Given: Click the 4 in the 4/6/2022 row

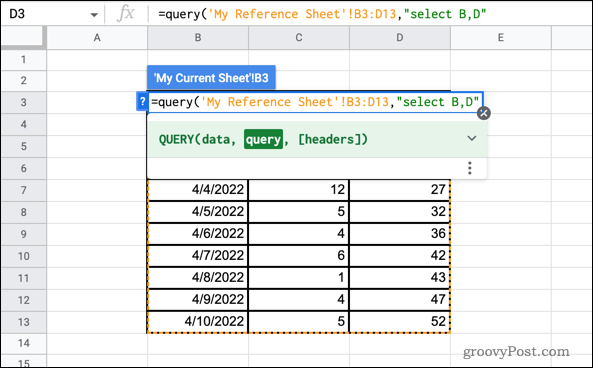Looking at the screenshot, I should coord(299,233).
